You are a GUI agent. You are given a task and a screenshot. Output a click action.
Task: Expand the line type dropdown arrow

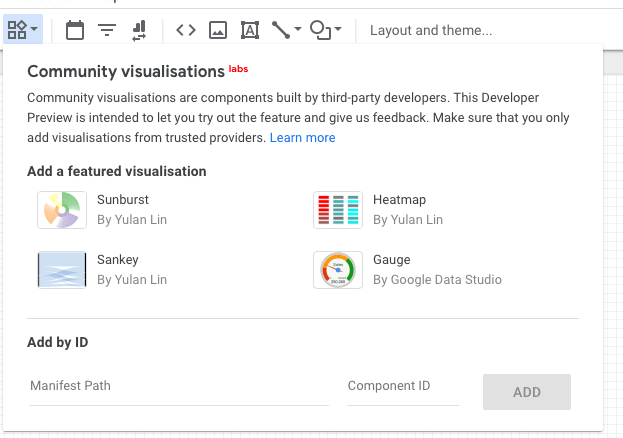298,30
